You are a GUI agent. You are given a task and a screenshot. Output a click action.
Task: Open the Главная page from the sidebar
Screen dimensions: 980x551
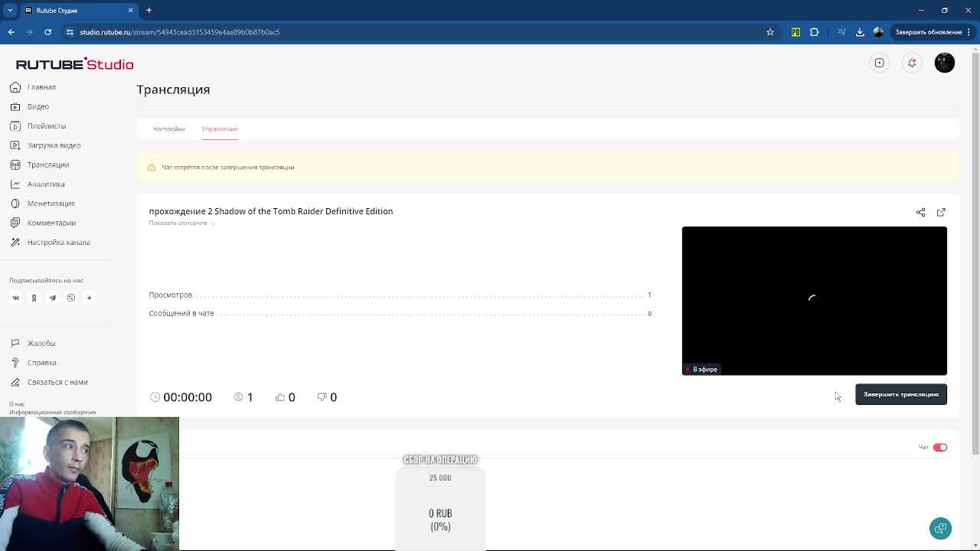coord(41,87)
